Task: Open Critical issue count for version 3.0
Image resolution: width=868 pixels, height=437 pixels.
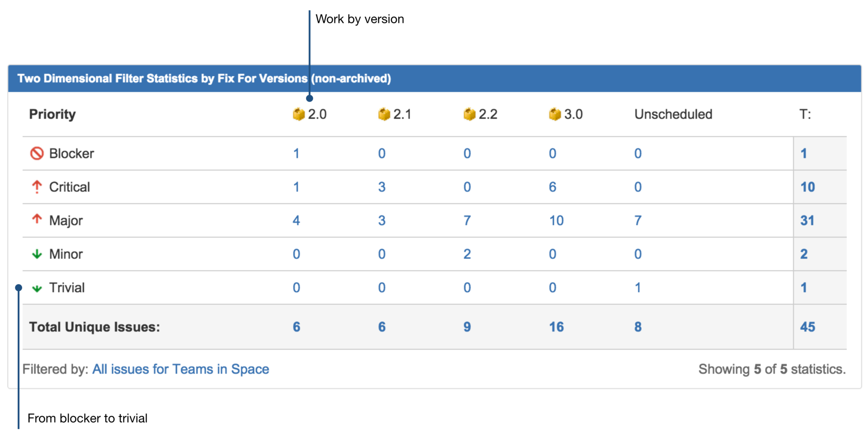Action: pos(553,187)
